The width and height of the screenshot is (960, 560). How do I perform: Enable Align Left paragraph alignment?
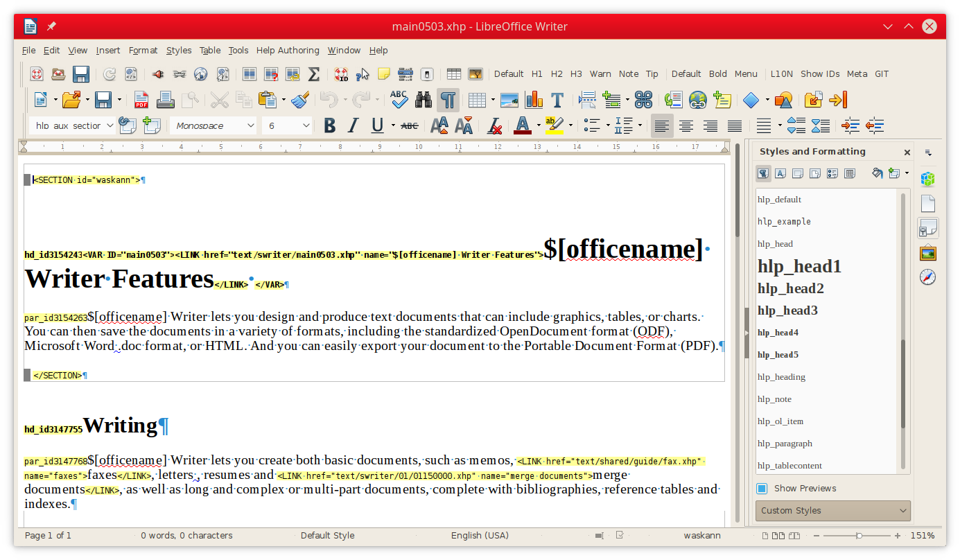662,125
